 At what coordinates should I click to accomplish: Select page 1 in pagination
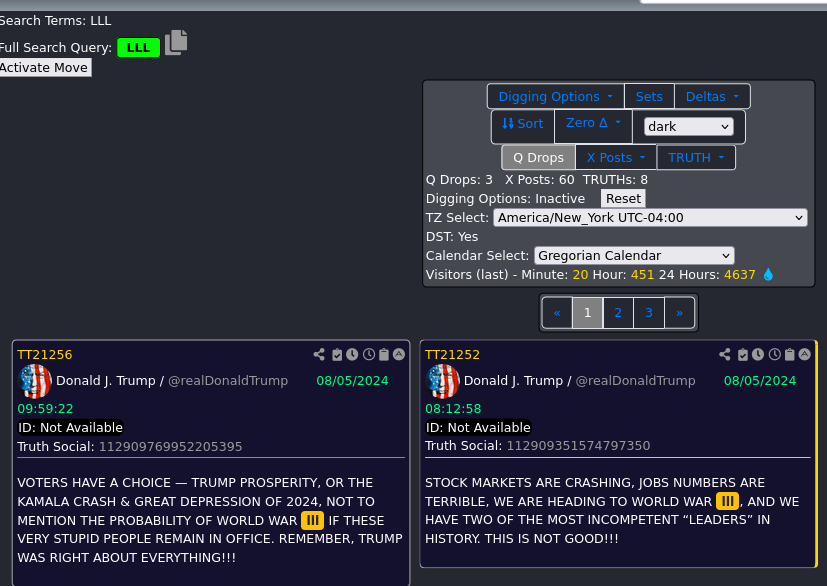click(587, 313)
